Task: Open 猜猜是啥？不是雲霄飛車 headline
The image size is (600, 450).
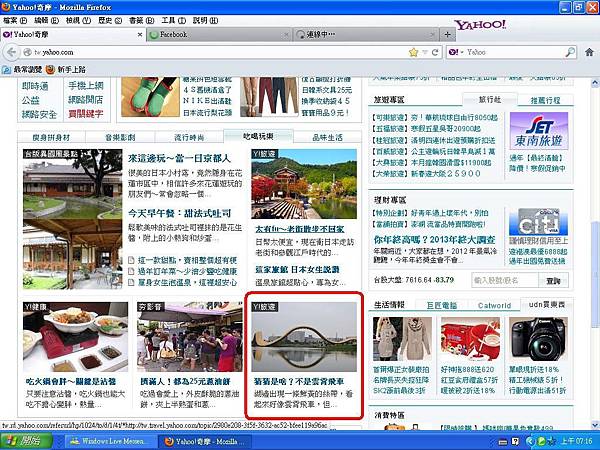Action: tap(299, 382)
